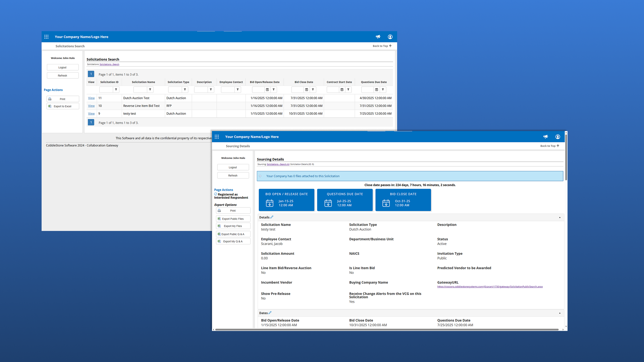Sort by Solicitation Name column header
Screen dimensions: 644x362
click(x=143, y=82)
